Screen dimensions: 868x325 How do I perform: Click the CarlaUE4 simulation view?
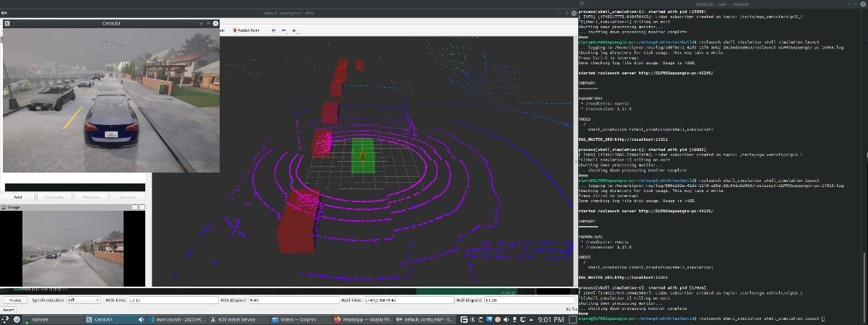point(111,100)
